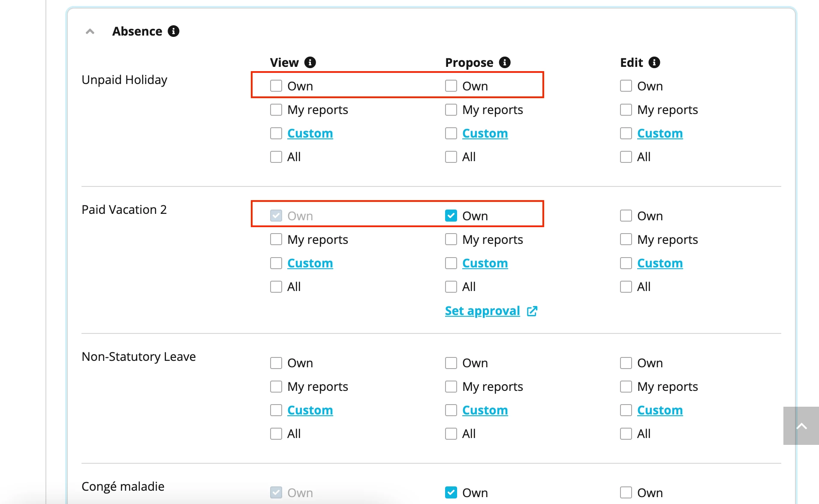Check Edit All for Unpaid Holiday
The width and height of the screenshot is (819, 504).
(x=626, y=157)
